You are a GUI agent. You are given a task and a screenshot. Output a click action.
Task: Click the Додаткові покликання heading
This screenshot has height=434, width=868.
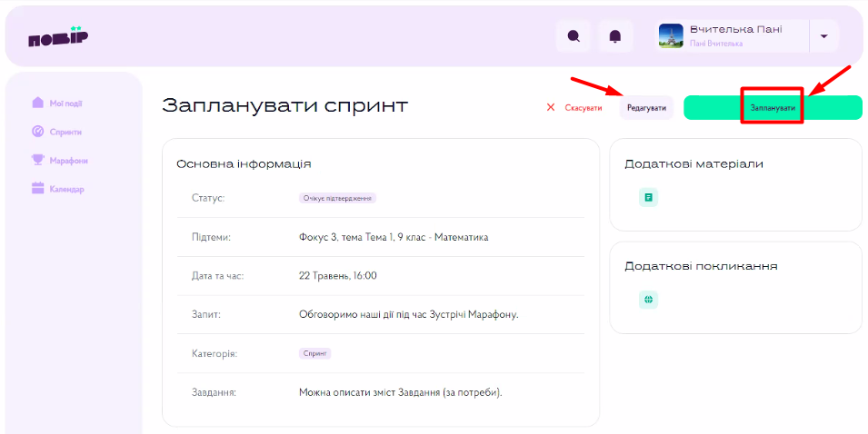tap(701, 266)
